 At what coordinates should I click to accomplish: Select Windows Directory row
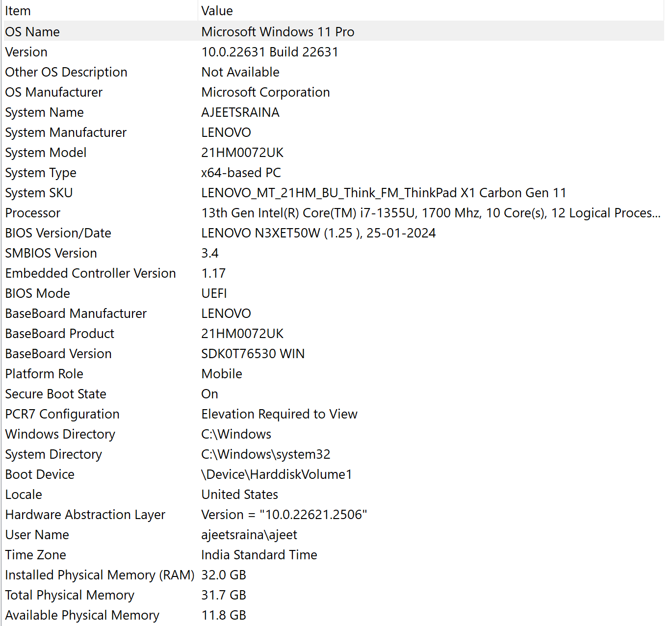click(x=334, y=434)
